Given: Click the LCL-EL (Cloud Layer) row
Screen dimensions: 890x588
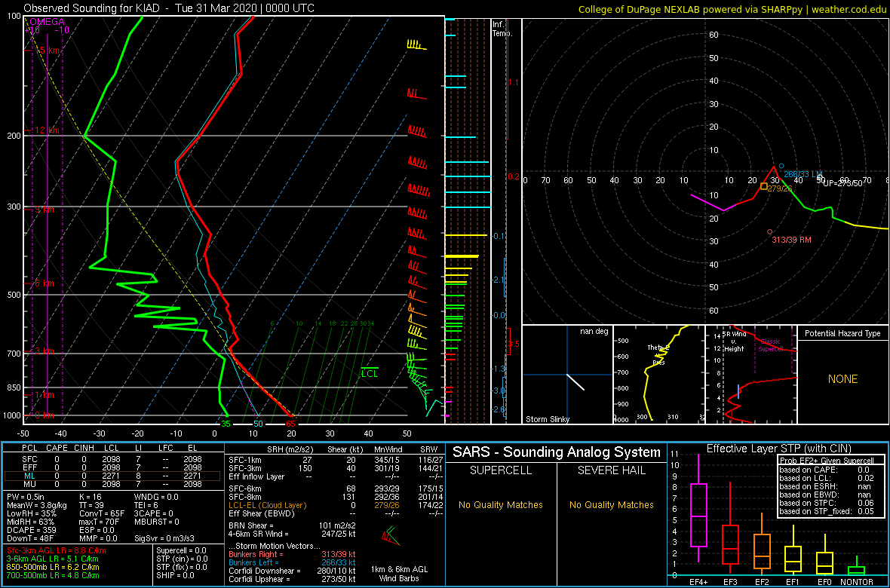Looking at the screenshot, I should tap(336, 505).
